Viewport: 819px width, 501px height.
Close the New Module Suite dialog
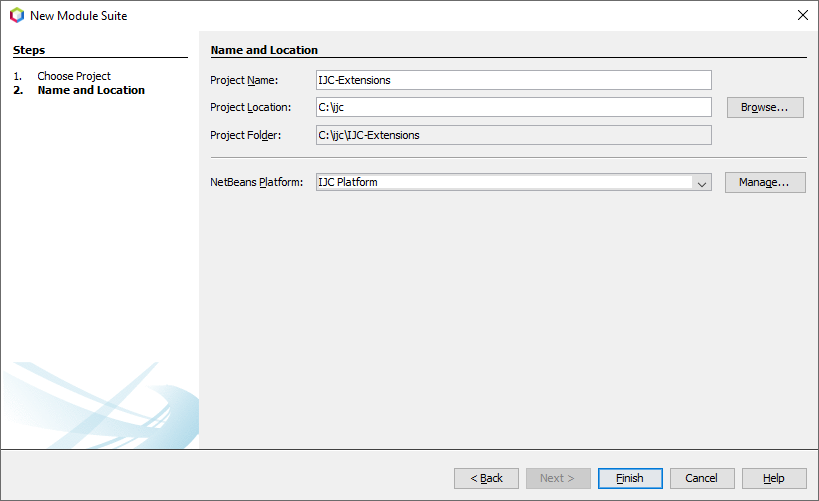click(802, 16)
